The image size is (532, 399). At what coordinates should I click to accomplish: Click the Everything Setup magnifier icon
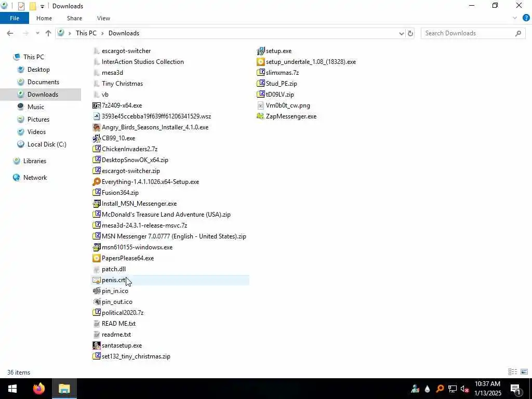coord(97,182)
